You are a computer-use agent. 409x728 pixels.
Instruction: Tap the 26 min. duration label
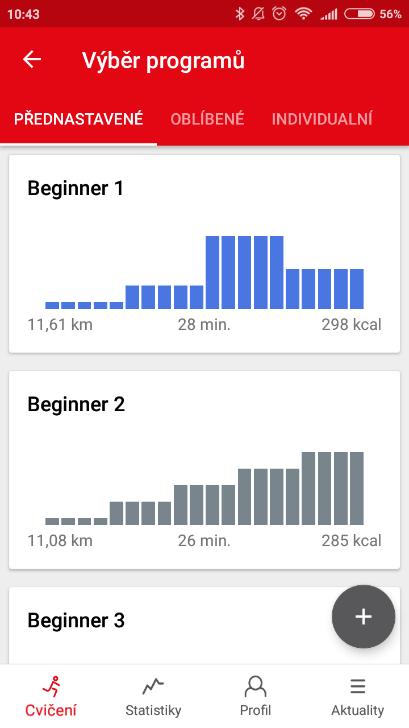coord(204,540)
